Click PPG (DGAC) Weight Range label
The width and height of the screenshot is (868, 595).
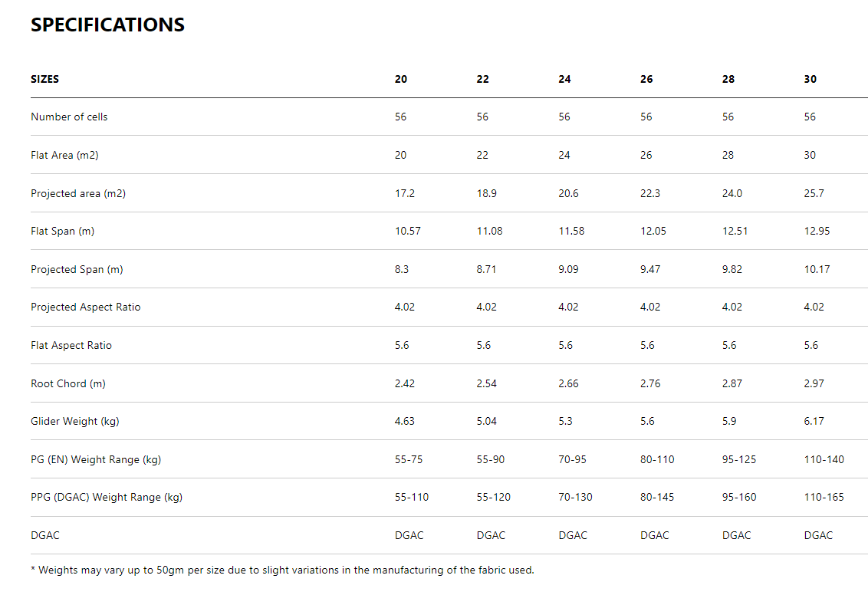(107, 497)
